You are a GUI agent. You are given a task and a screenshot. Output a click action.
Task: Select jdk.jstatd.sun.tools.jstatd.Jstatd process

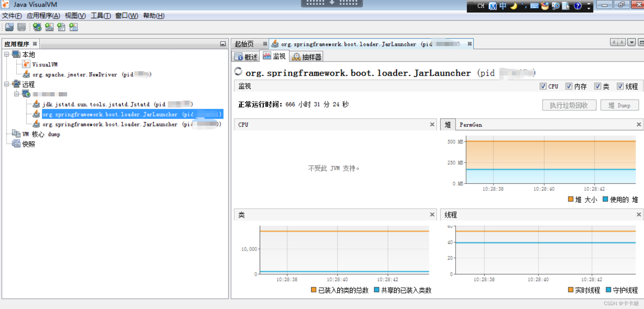point(117,104)
